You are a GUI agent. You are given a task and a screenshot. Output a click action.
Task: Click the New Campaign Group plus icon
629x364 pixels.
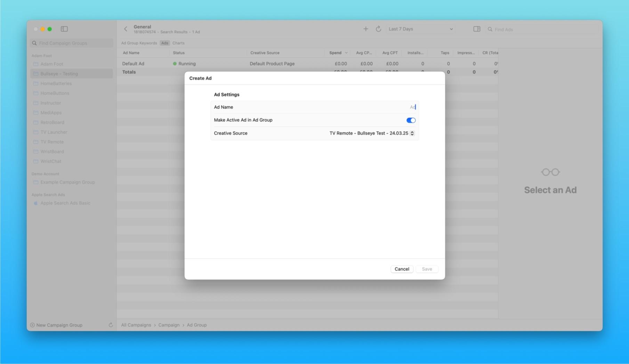(32, 325)
